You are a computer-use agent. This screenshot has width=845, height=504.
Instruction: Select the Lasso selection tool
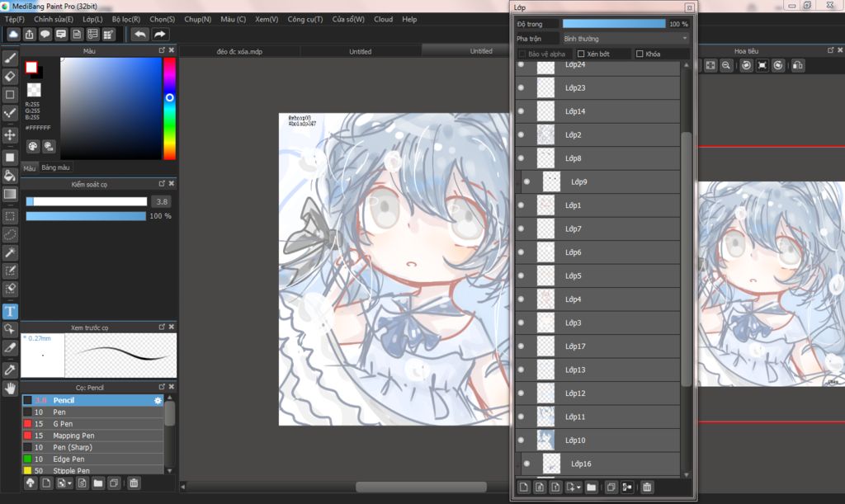click(x=10, y=235)
